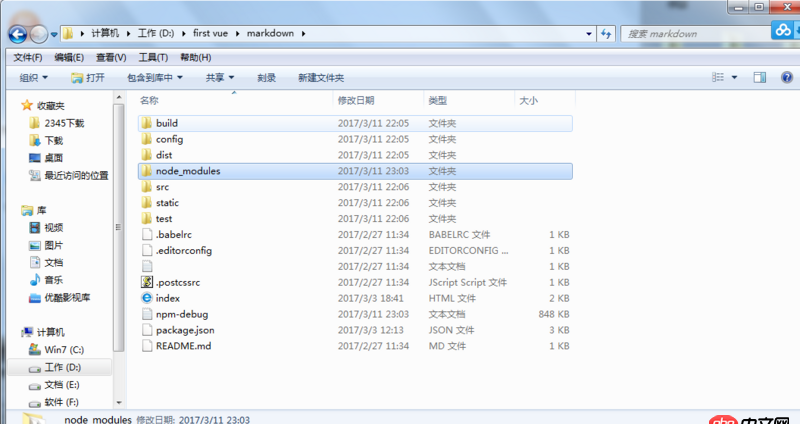Change view with the view mode icon
The height and width of the screenshot is (424, 800).
click(x=718, y=77)
